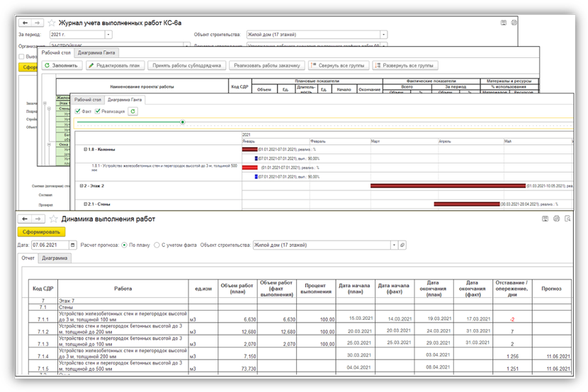The image size is (588, 392).
Task: Click refresh icon next to Реализация checkbox
Action: coord(133,111)
